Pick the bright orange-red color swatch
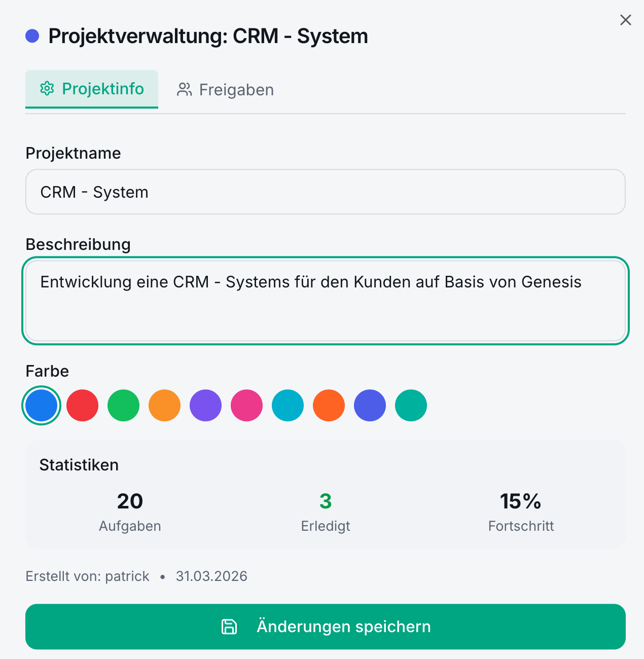Screen dimensions: 644x659 click(x=329, y=405)
